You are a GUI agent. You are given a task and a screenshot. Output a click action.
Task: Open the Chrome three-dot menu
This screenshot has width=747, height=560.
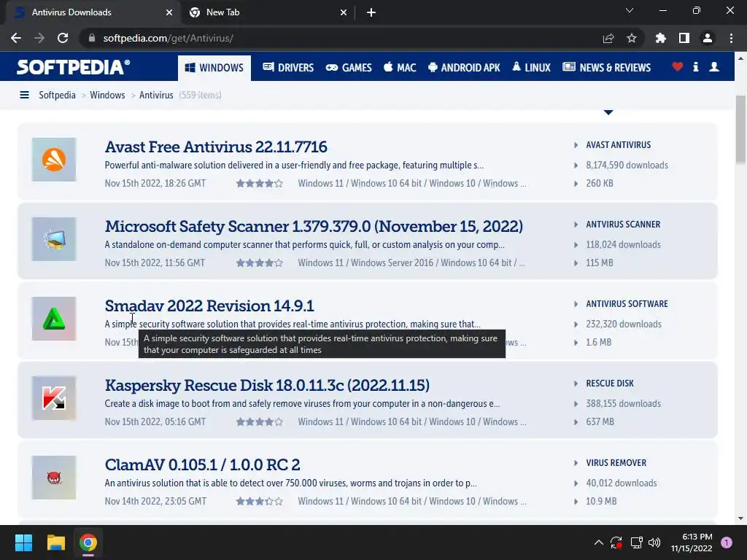point(731,38)
